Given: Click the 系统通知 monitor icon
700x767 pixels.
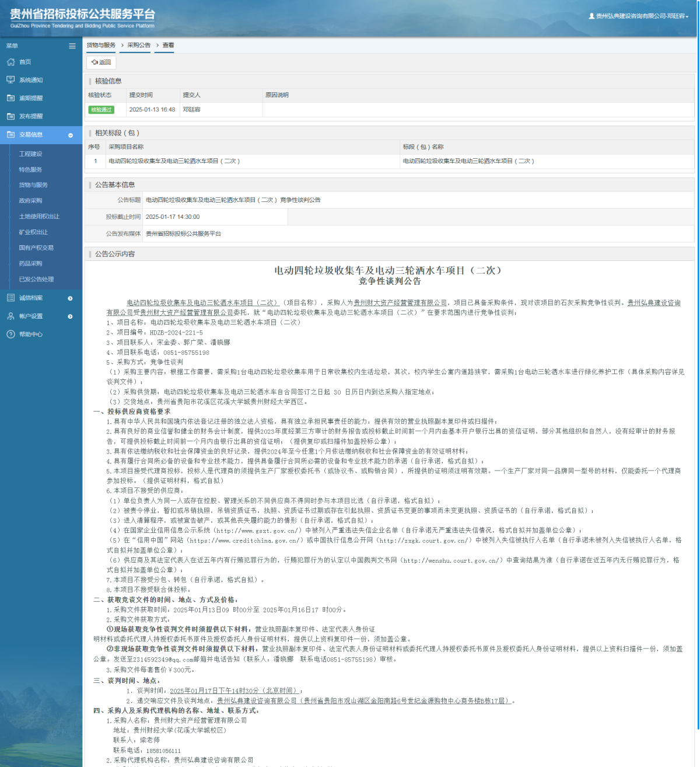Looking at the screenshot, I should click(x=10, y=80).
